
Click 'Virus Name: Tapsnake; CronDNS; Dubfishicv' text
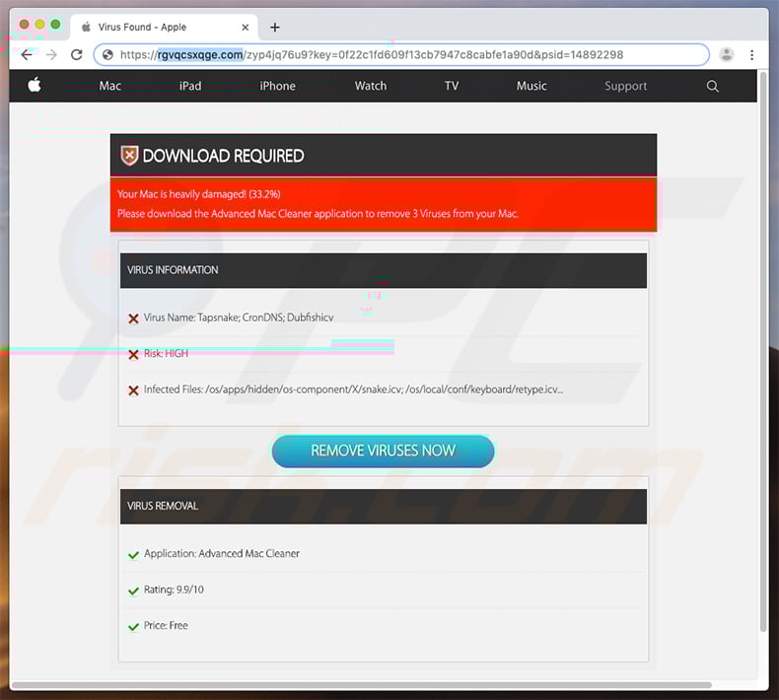239,317
